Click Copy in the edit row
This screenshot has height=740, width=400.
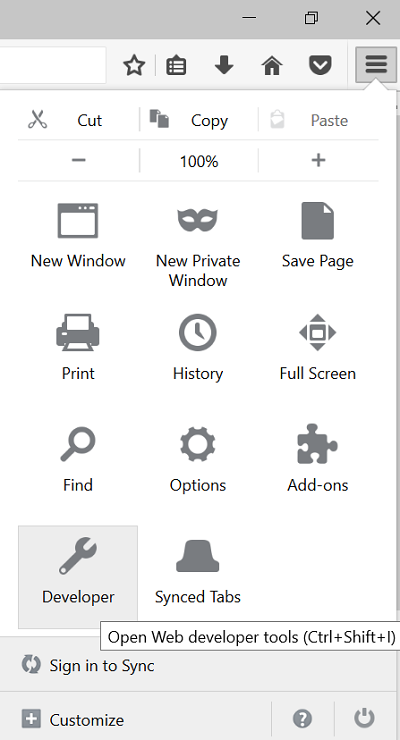[x=199, y=120]
